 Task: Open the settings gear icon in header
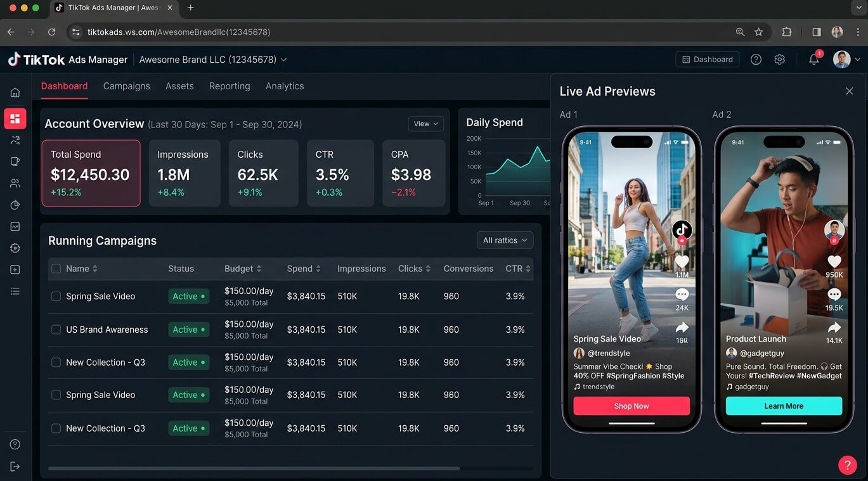point(780,60)
